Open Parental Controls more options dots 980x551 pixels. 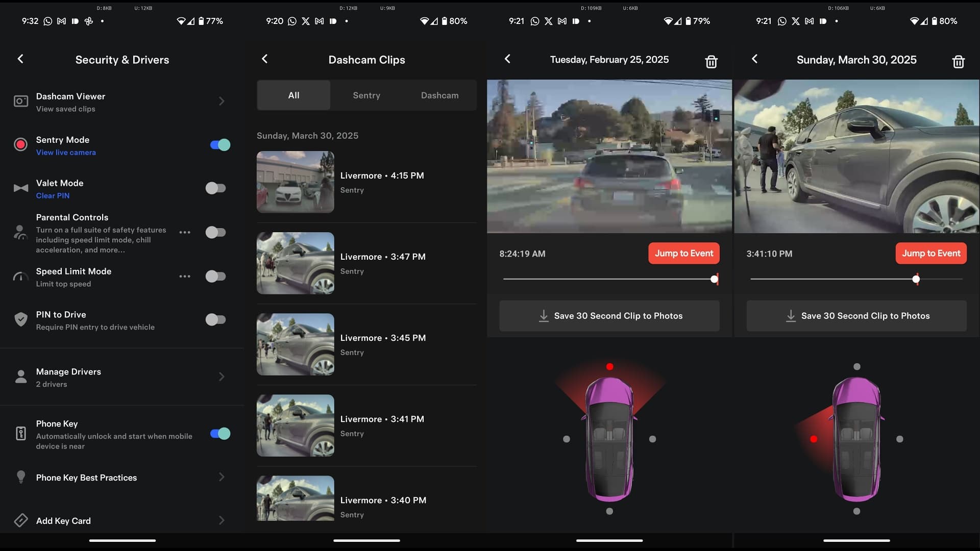click(185, 233)
